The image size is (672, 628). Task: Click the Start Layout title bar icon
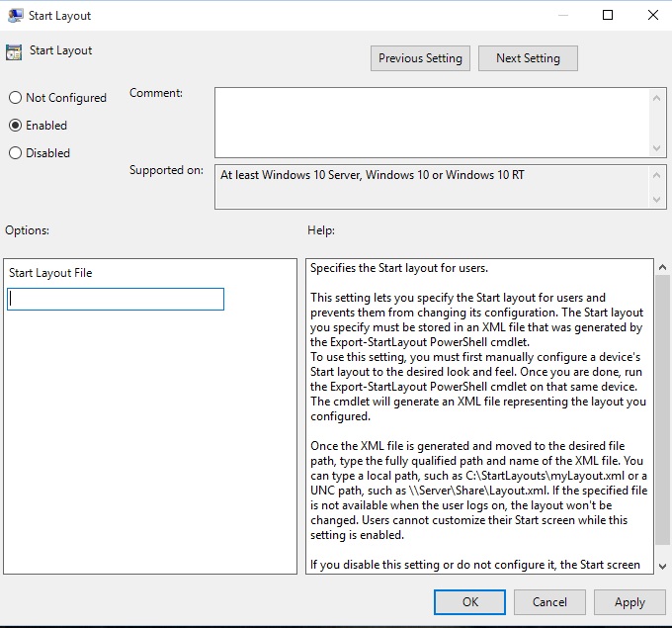click(14, 16)
